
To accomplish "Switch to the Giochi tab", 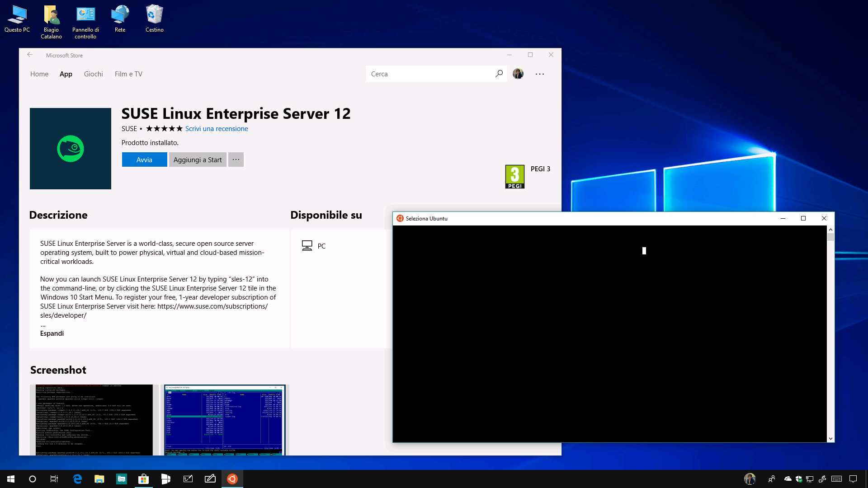I will [x=94, y=74].
